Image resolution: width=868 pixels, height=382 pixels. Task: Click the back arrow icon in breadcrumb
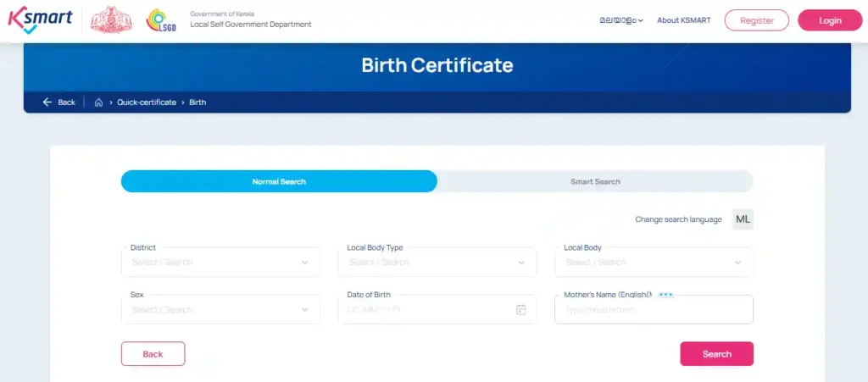pyautogui.click(x=47, y=102)
